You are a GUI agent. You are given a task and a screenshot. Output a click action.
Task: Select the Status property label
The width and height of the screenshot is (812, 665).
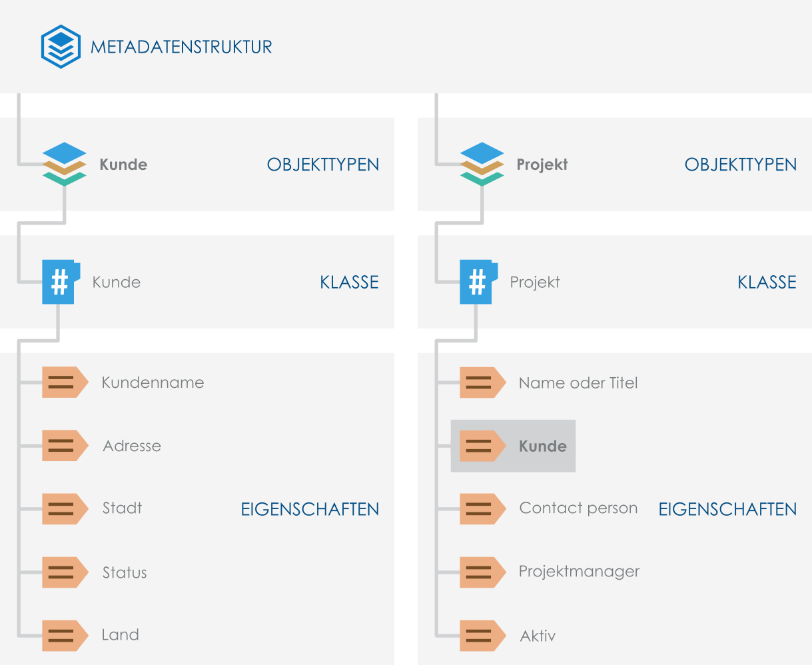coord(125,572)
